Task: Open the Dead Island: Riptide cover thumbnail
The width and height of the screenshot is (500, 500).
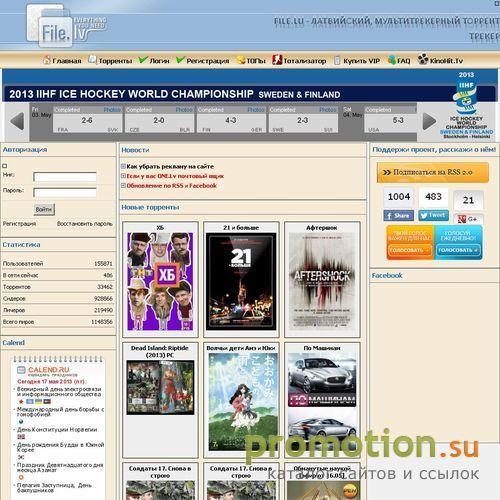Action: [x=160, y=387]
